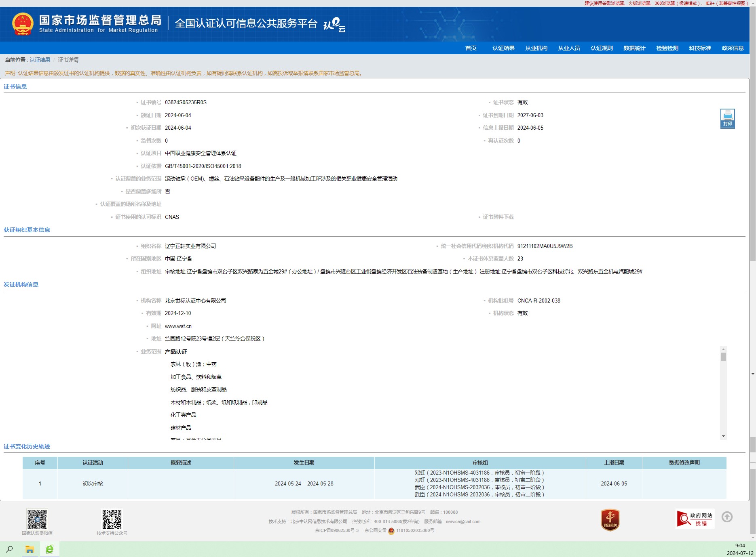This screenshot has width=756, height=557.
Task: Click credit code 91211102MA0U5J9W2B
Action: tap(545, 246)
